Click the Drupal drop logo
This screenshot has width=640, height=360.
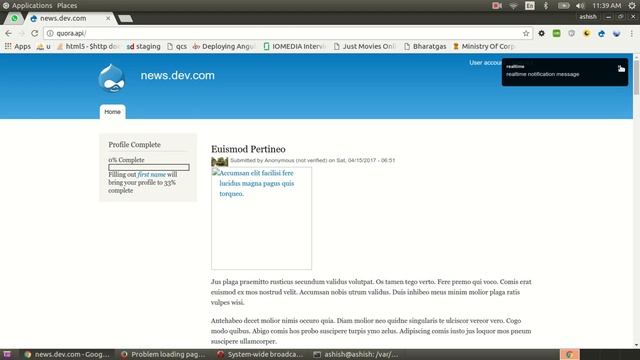click(111, 78)
